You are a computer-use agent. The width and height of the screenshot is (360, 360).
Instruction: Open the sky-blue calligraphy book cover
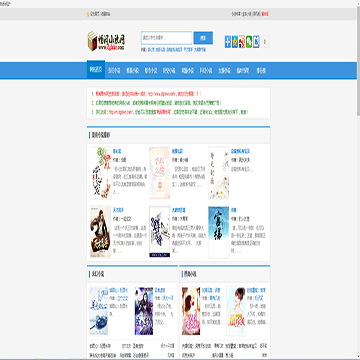pyautogui.click(x=219, y=232)
